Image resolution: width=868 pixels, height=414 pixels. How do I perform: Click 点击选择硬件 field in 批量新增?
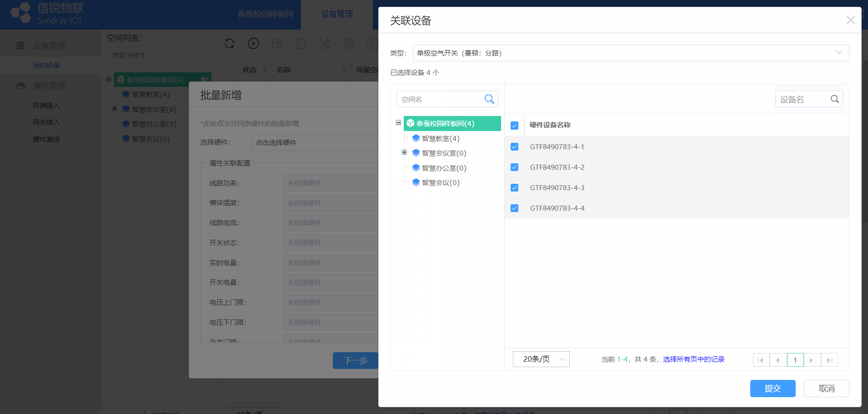tap(315, 142)
